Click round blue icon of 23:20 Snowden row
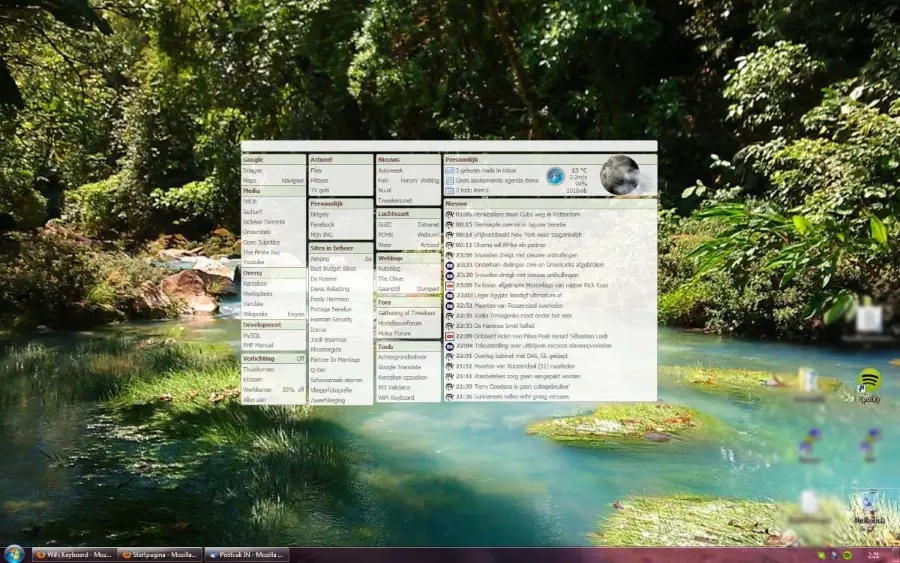 coord(450,275)
